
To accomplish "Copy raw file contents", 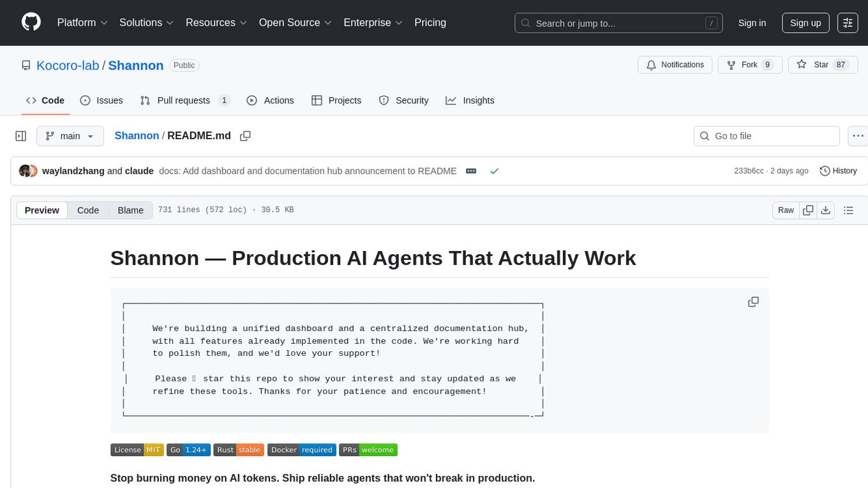I will coord(808,210).
